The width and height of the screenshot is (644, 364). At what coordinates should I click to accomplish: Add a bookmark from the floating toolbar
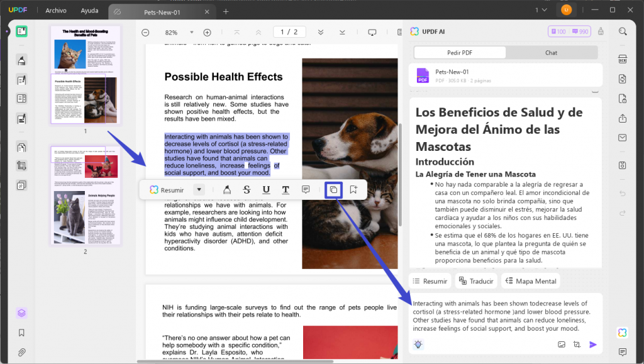[x=353, y=189]
